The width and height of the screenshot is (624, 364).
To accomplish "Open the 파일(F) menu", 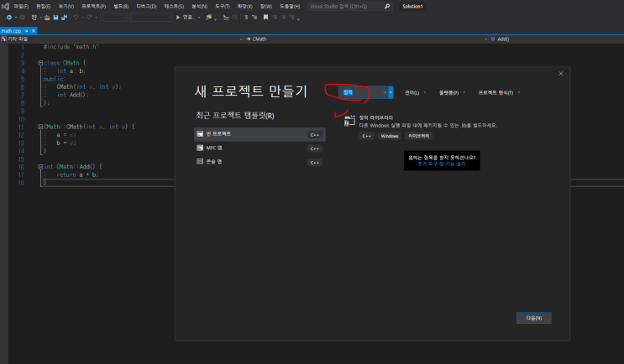I will click(21, 7).
